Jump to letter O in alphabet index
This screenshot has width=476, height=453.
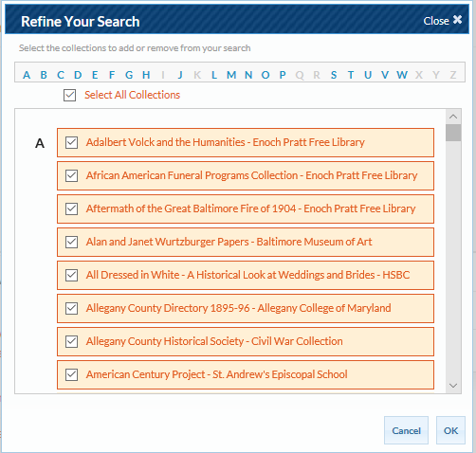[x=265, y=75]
